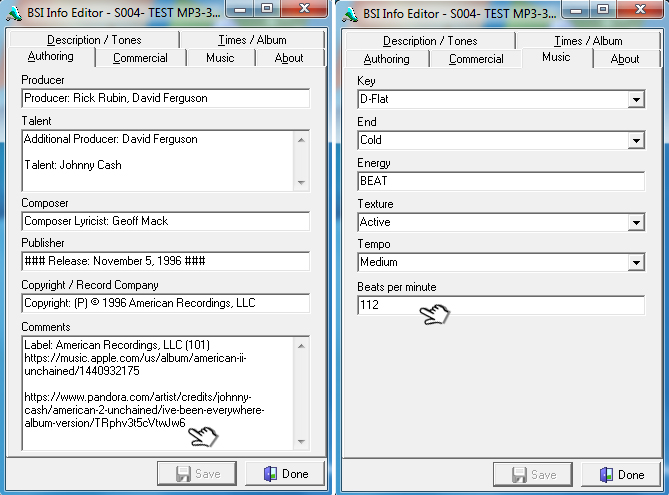Viewport: 669px width, 495px height.
Task: Click the app icon in right window title bar
Action: pos(350,15)
